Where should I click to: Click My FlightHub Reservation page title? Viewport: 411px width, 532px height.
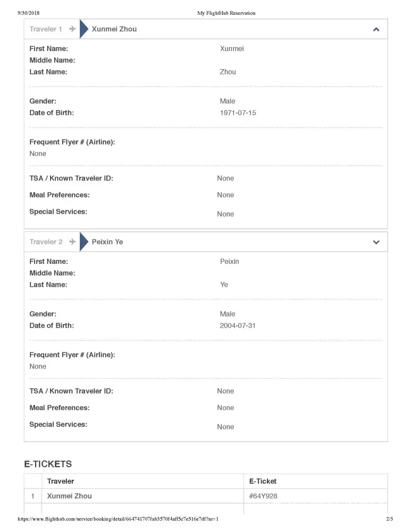tap(226, 13)
